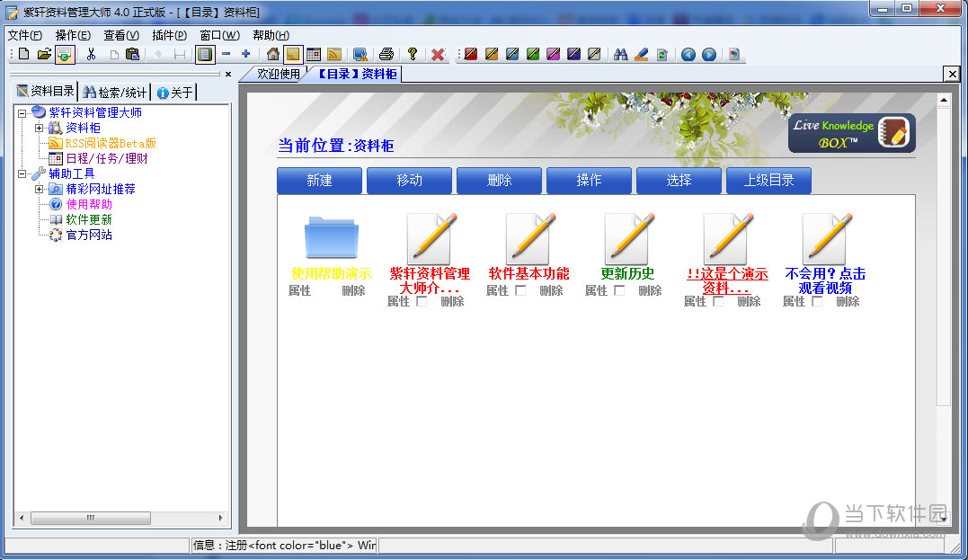This screenshot has height=560, width=968.
Task: Tick checkbox under 紫轩资料管理大师介...
Action: tap(422, 301)
